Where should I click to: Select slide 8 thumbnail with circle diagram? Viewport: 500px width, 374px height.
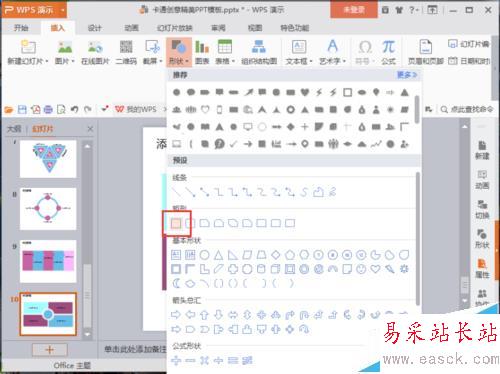pos(48,209)
